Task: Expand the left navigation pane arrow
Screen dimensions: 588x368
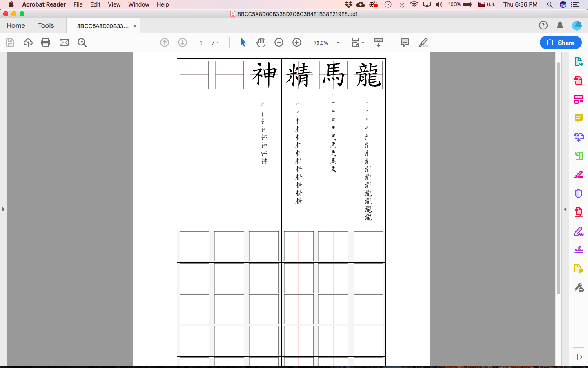Action: [x=4, y=209]
